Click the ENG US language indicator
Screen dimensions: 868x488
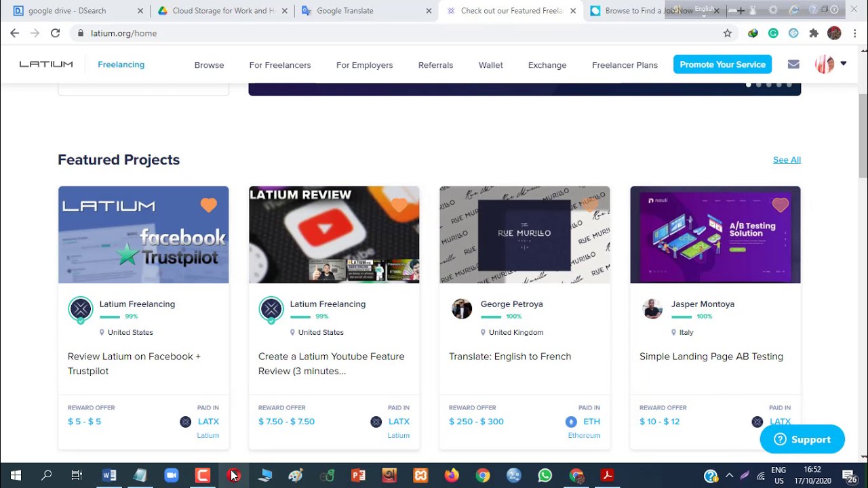(x=778, y=475)
